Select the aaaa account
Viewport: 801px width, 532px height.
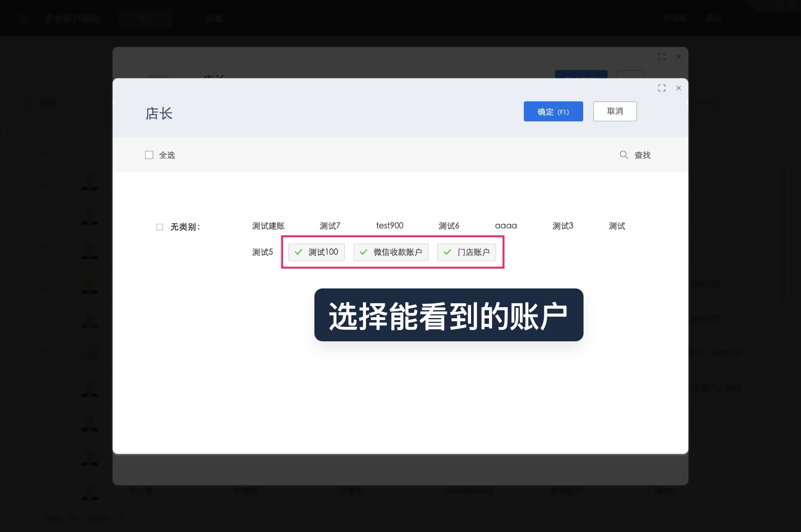point(506,226)
